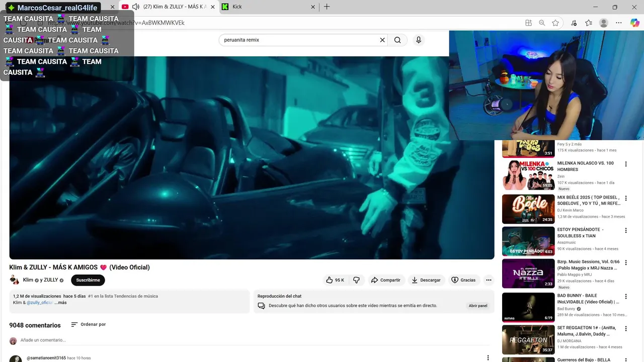Screen dimensions: 644x362
Task: Mute the YouTube tab audio speaker icon
Action: click(135, 7)
